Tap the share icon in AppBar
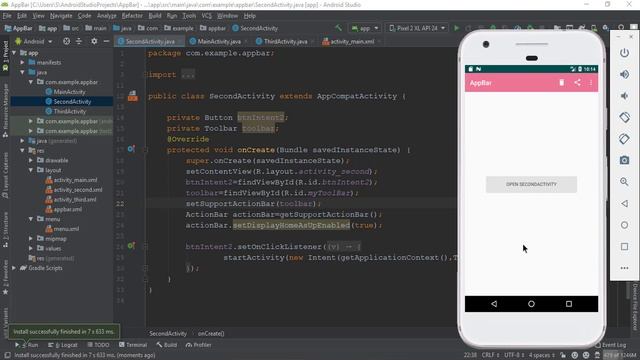The image size is (640, 360). point(577,82)
